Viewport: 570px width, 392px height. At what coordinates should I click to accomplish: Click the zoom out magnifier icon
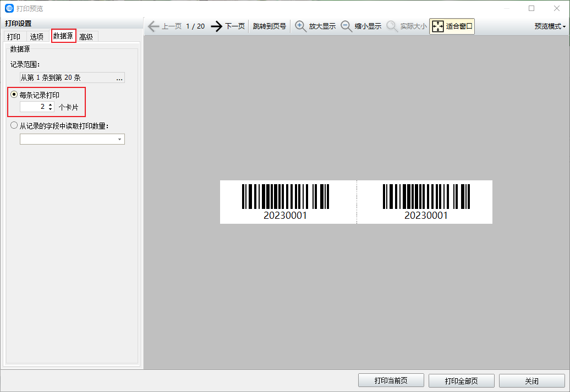[x=346, y=26]
